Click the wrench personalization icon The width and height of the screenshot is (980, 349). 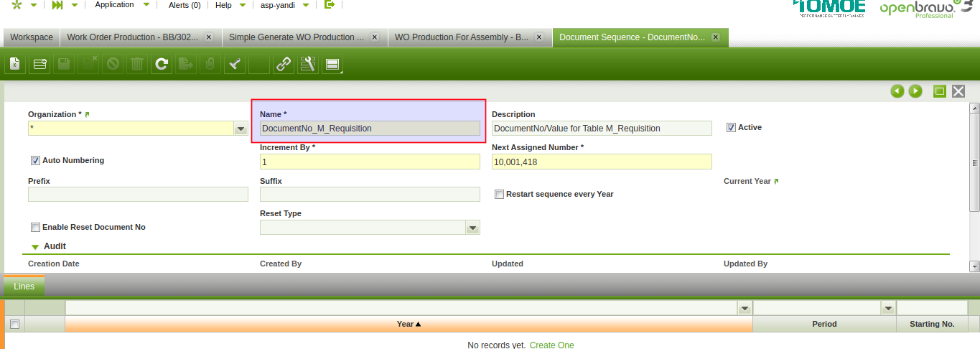coord(309,65)
